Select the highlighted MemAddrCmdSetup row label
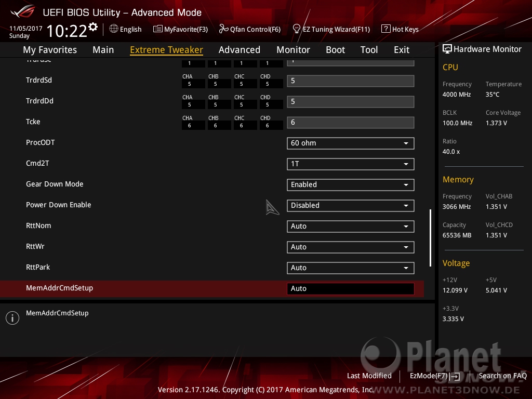Image resolution: width=532 pixels, height=399 pixels. 59,288
